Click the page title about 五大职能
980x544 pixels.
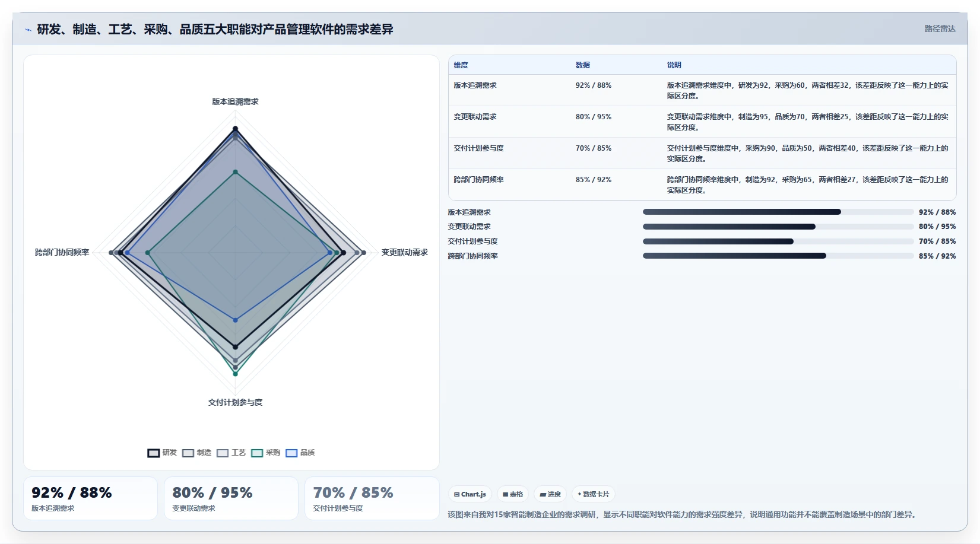[x=215, y=30]
